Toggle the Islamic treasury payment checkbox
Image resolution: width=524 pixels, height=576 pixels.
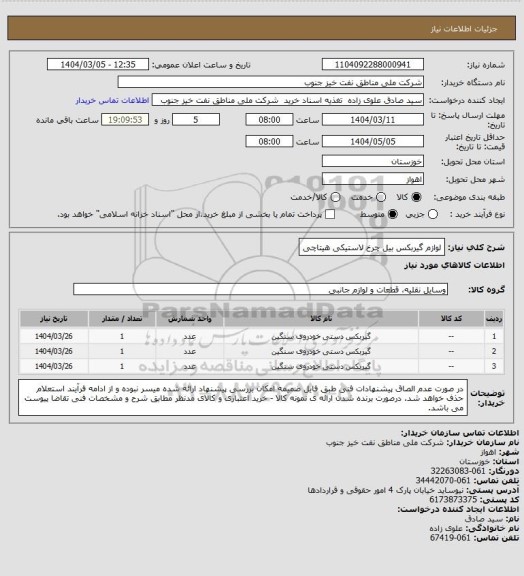tap(330, 214)
